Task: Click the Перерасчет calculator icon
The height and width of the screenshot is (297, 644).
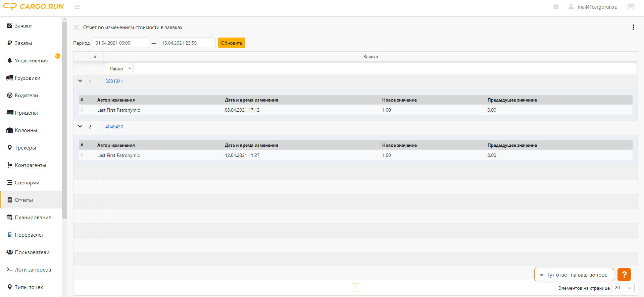Action: pyautogui.click(x=10, y=235)
